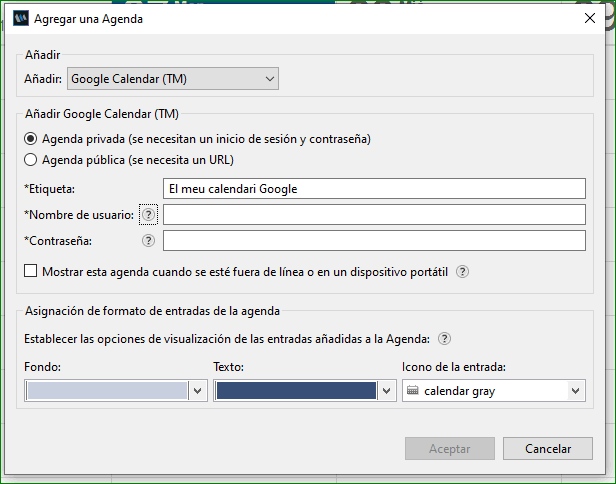Click help icon beside offline agenda checkbox
This screenshot has width=616, height=484.
pyautogui.click(x=462, y=271)
